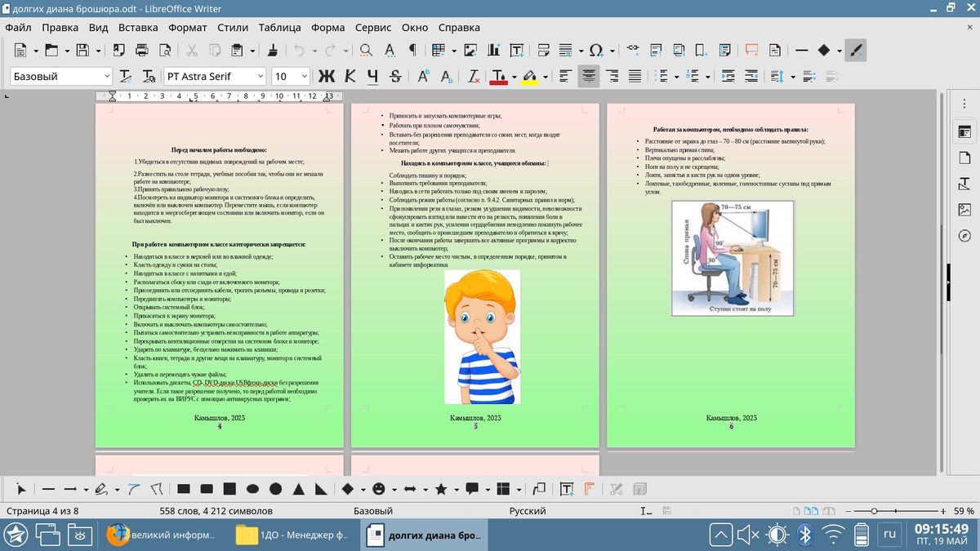980x551 pixels.
Task: Open the Файл menu
Action: 19,27
